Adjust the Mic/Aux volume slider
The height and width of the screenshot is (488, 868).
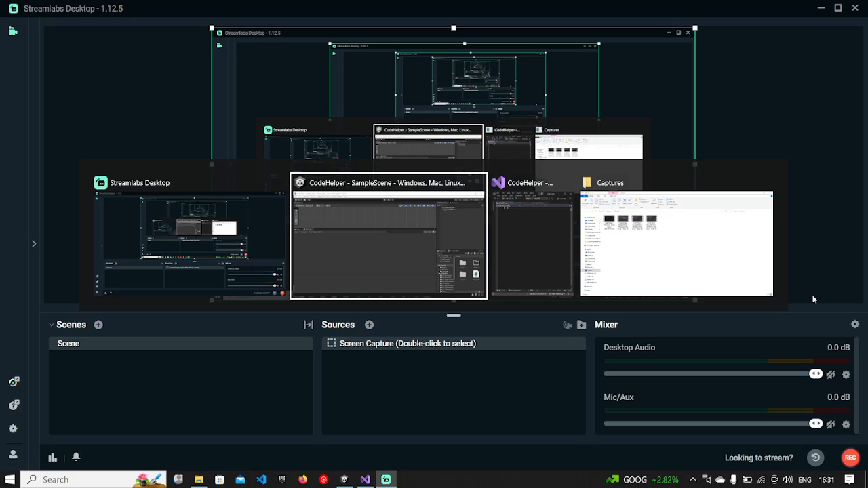click(815, 424)
